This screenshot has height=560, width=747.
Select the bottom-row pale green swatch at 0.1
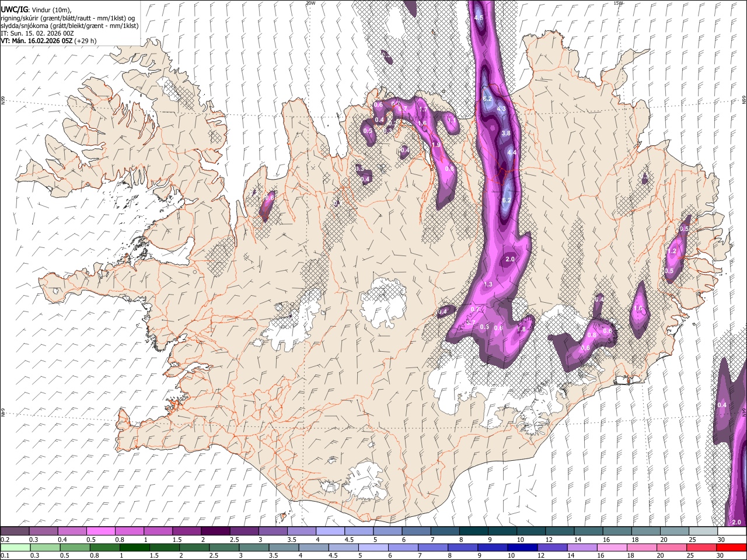(15, 547)
